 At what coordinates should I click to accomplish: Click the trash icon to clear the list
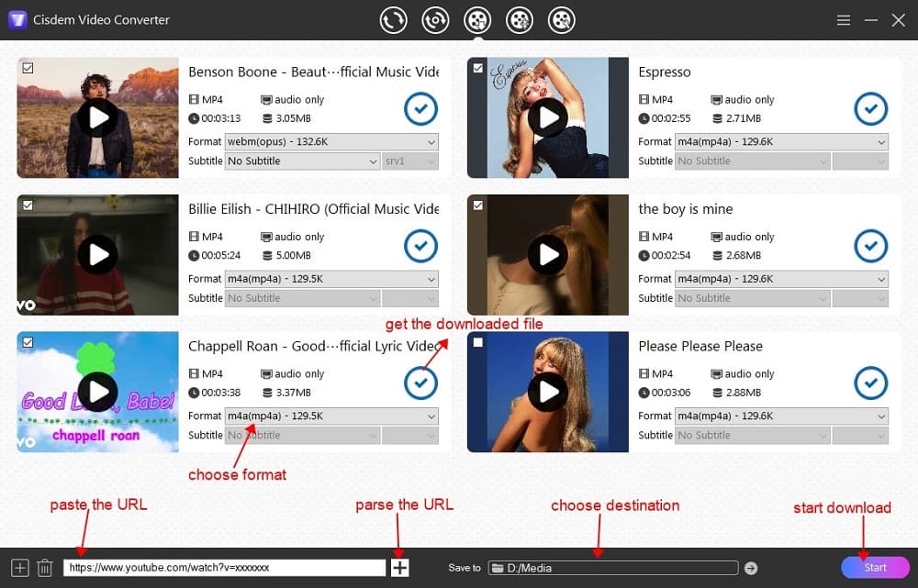click(x=44, y=567)
